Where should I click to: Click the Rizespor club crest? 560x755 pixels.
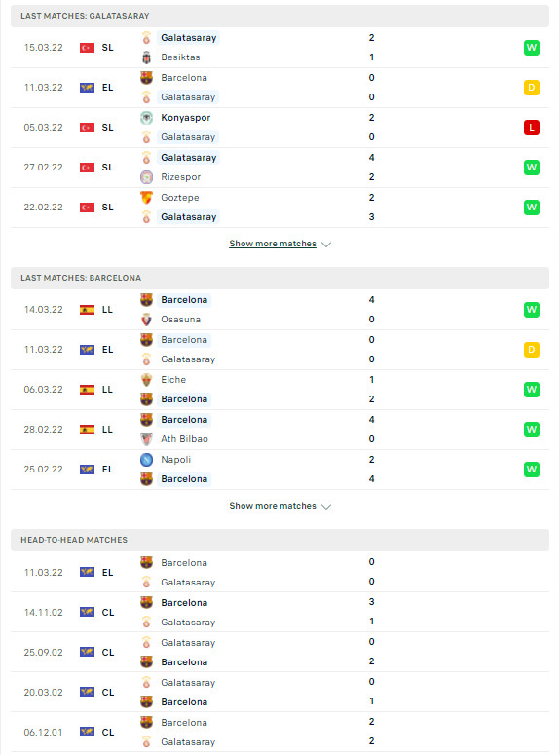[x=146, y=177]
